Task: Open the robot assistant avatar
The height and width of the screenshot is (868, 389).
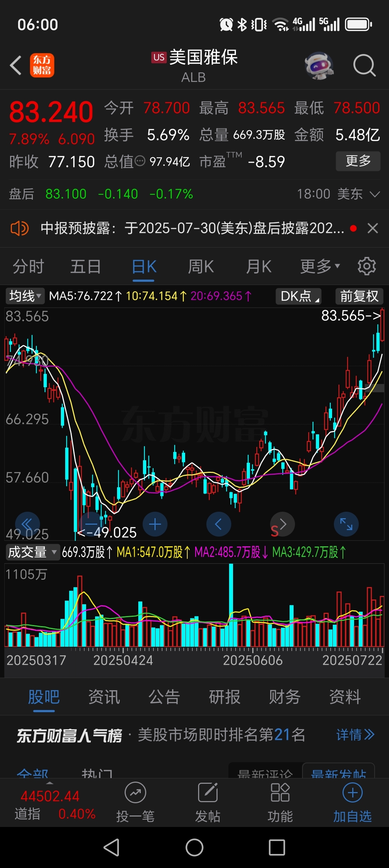Action: point(319,66)
